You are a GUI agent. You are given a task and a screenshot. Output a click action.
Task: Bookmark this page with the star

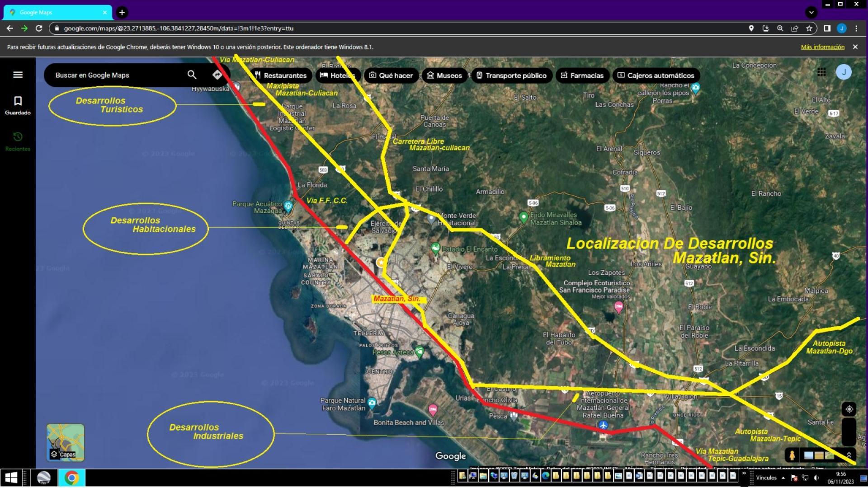pos(809,28)
